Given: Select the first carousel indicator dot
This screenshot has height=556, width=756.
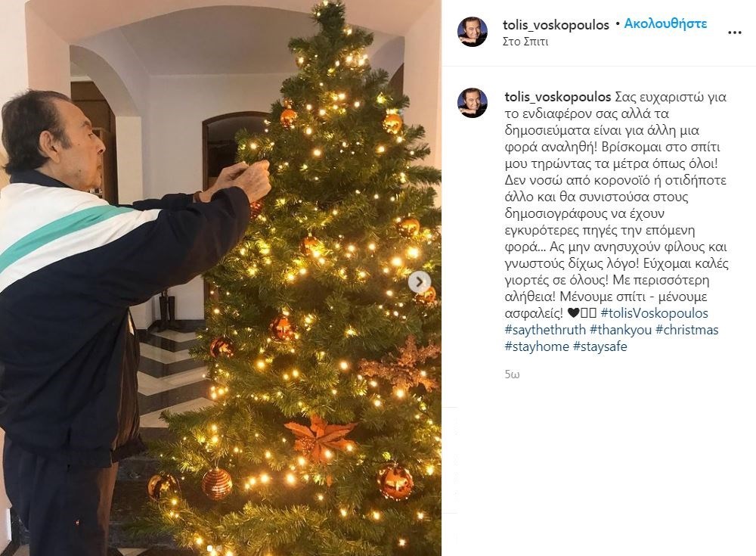Looking at the screenshot, I should [x=209, y=548].
